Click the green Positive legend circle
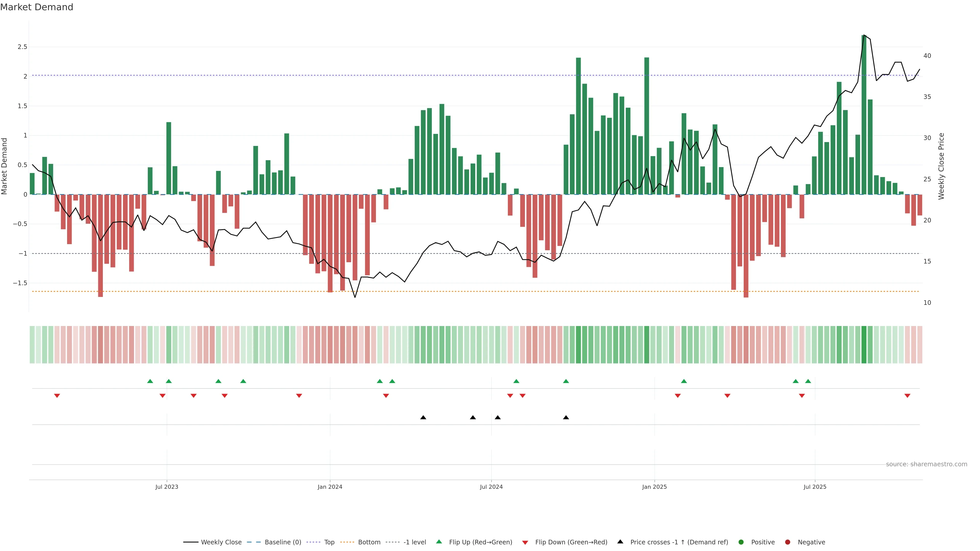 (741, 542)
